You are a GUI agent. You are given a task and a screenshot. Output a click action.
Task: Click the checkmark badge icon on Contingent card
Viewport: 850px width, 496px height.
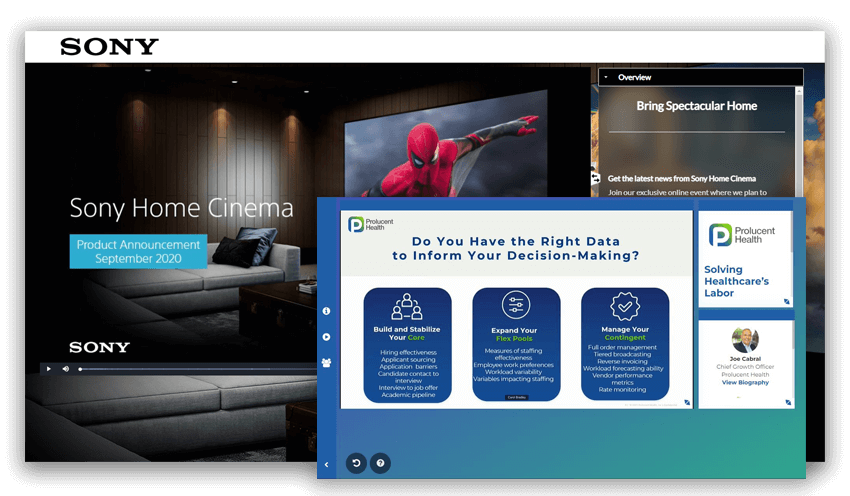(x=625, y=306)
